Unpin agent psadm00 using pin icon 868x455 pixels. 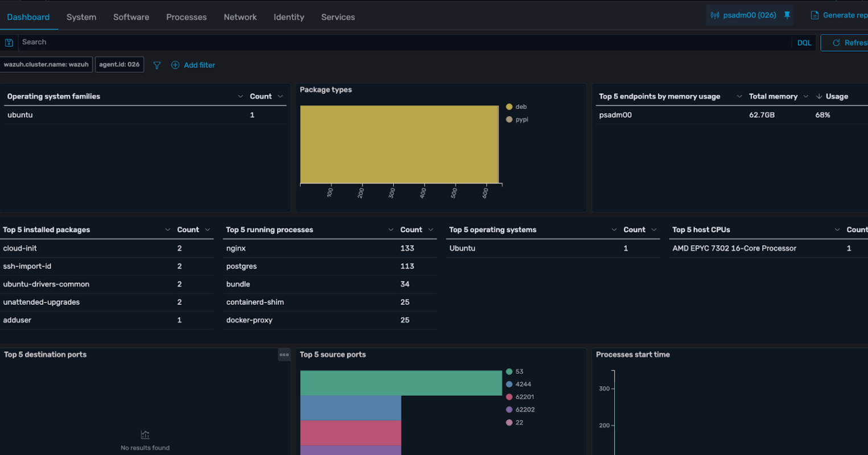(787, 15)
